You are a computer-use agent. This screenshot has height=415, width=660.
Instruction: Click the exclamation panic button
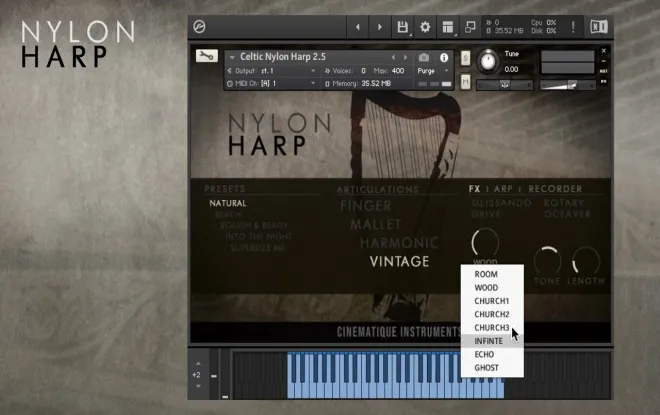click(x=573, y=27)
